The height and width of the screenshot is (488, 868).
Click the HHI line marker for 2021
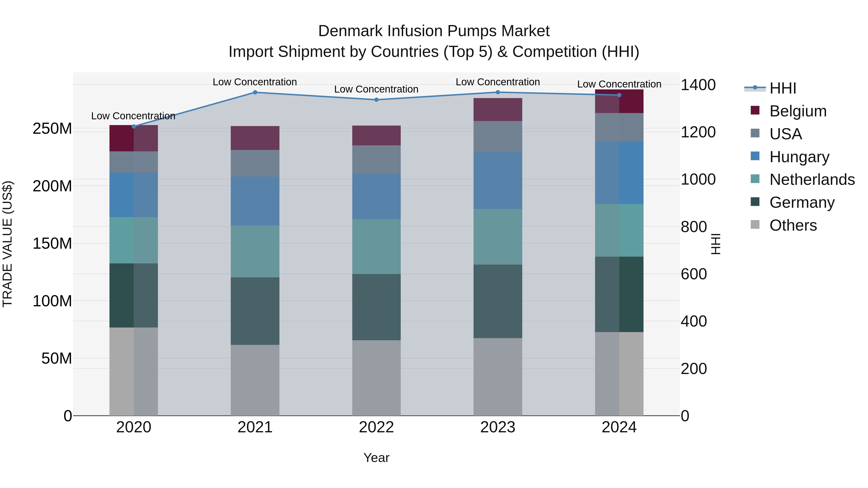pyautogui.click(x=255, y=92)
